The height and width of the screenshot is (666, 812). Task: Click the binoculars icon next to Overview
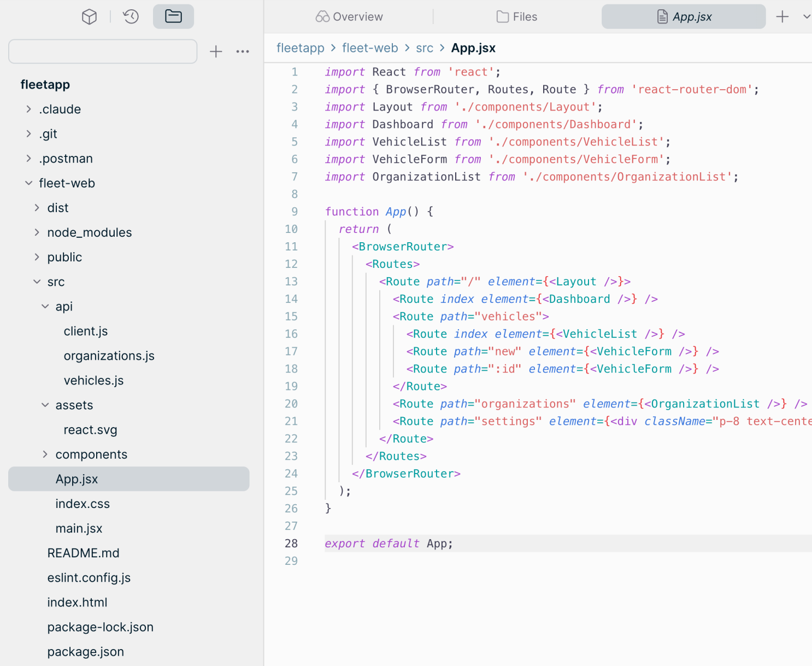322,16
